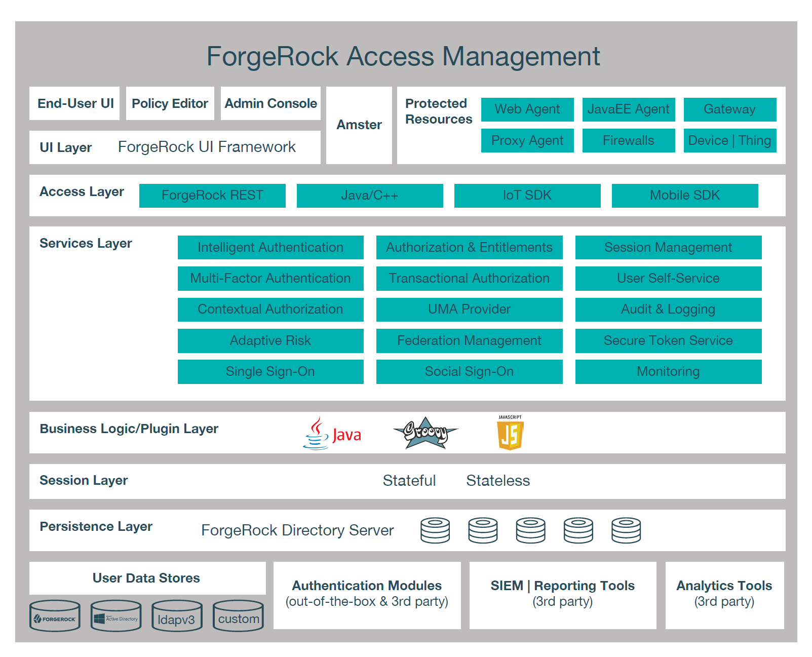Select the Groovy star logo

(426, 433)
